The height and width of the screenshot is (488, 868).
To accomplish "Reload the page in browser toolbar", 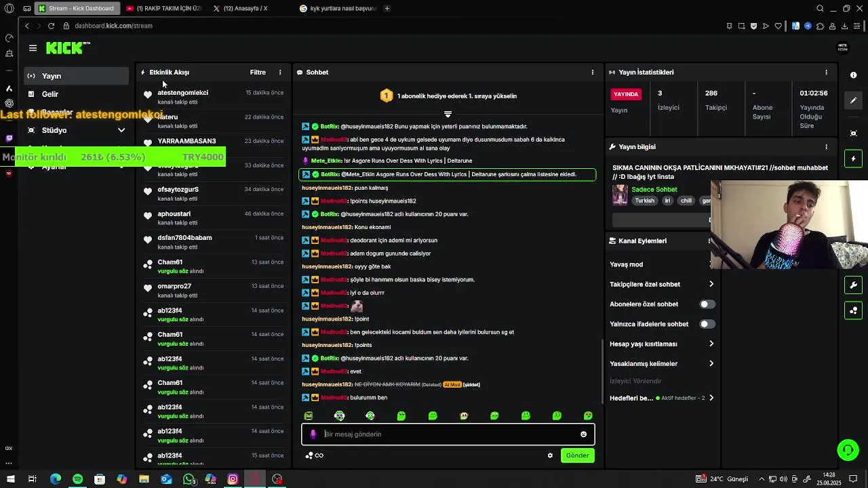I will pos(51,26).
